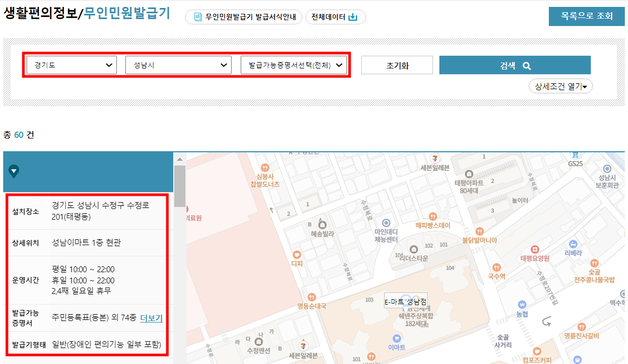Click the 국수역 restaurant icon on the map

498,268
